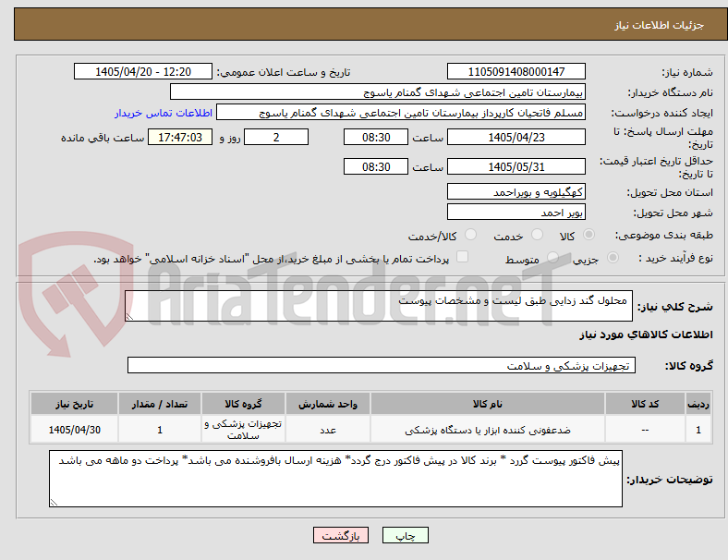
Task: Click the resize handle of buyer notes area
Action: coord(54,502)
